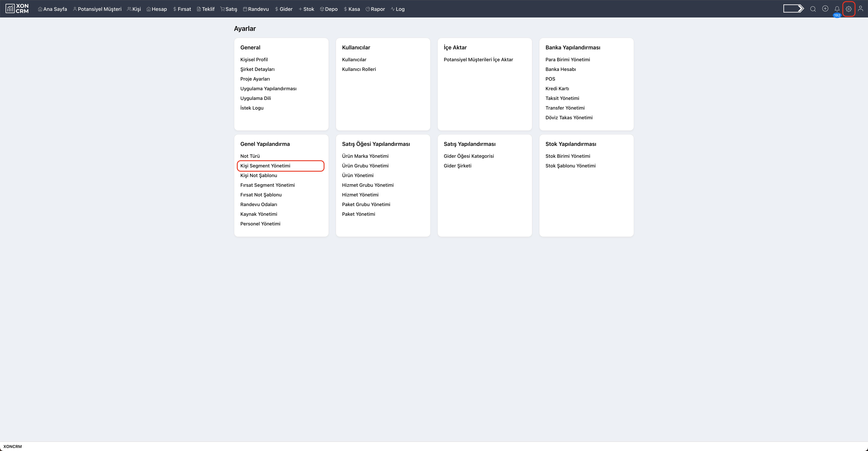Open the Kişi navbar item
The width and height of the screenshot is (868, 451).
(134, 9)
